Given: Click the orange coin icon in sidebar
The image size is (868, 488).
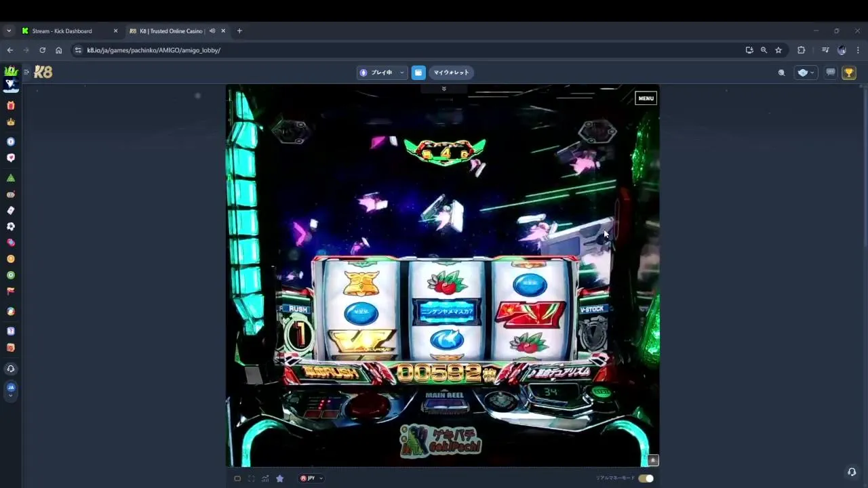Looking at the screenshot, I should click(x=10, y=259).
